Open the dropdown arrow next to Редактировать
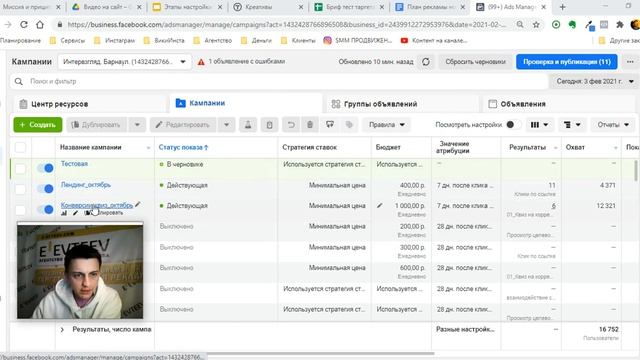This screenshot has height=360, width=640. pos(227,124)
